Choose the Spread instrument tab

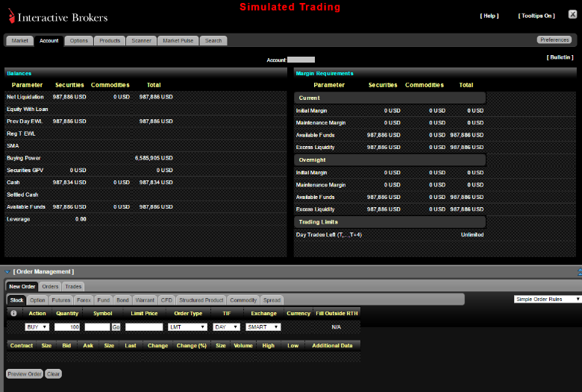pyautogui.click(x=272, y=300)
